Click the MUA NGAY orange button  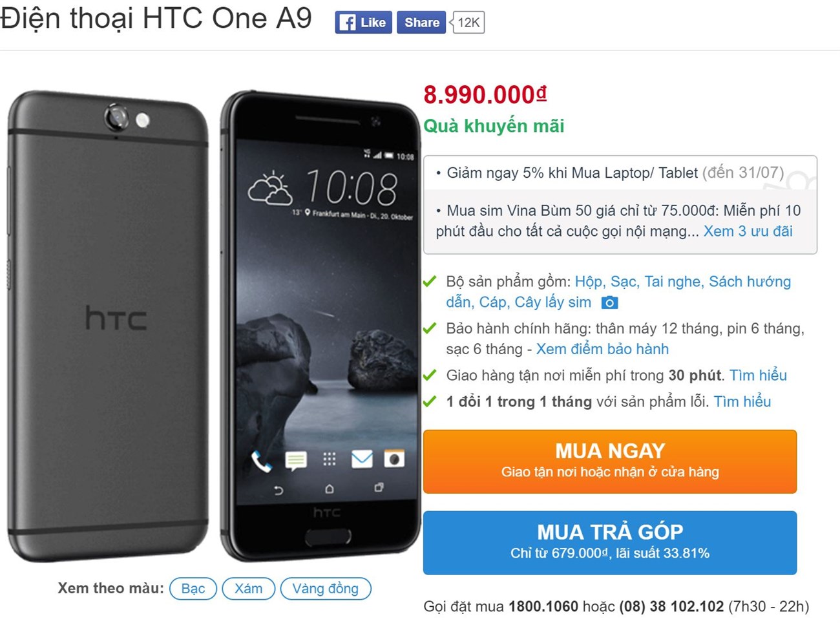click(610, 461)
